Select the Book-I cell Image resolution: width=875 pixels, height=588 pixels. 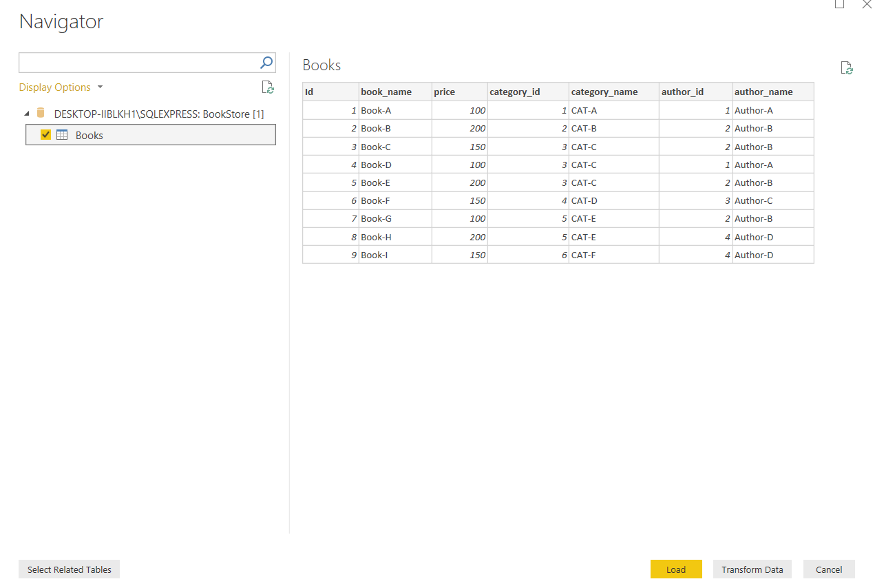pos(395,255)
